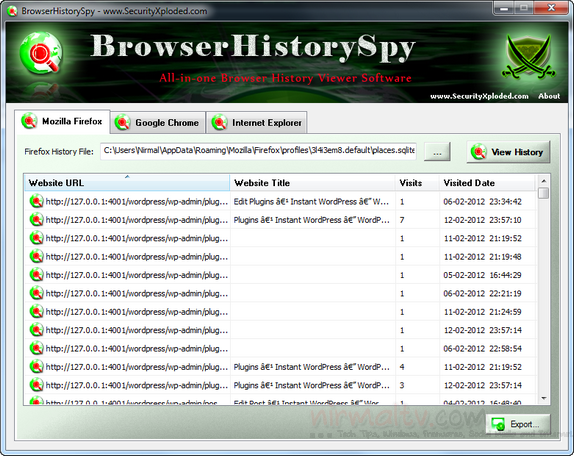Select date 11-02-2012 21:19:48 cell
The width and height of the screenshot is (574, 456).
(482, 257)
